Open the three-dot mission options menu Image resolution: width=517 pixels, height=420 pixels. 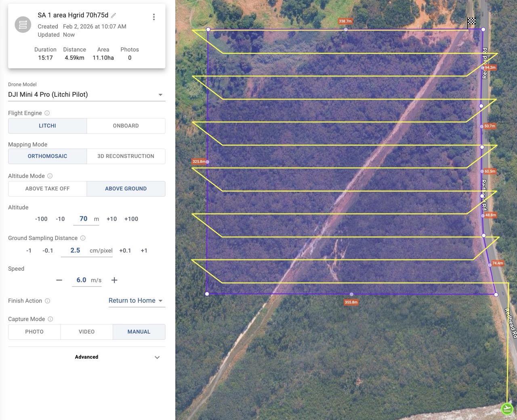pos(153,17)
